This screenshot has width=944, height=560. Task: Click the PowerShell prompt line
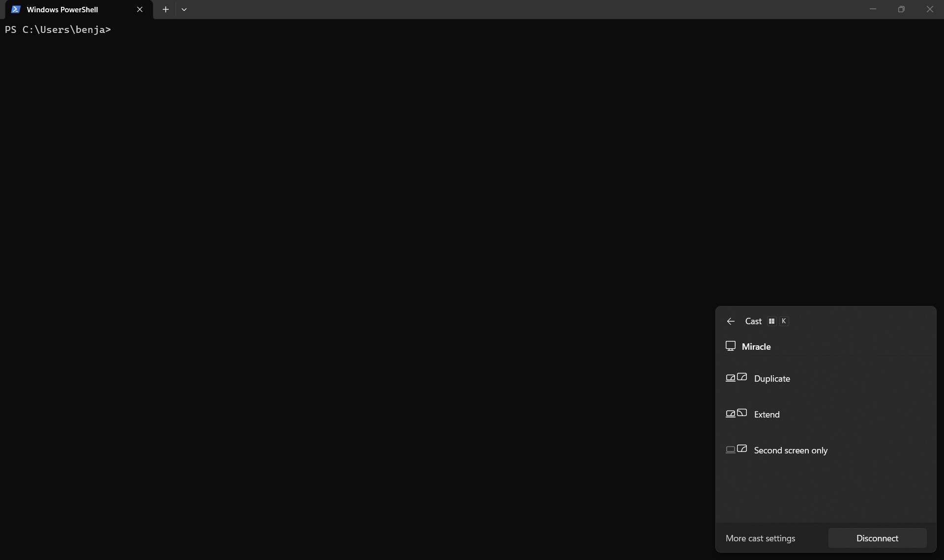pyautogui.click(x=58, y=29)
